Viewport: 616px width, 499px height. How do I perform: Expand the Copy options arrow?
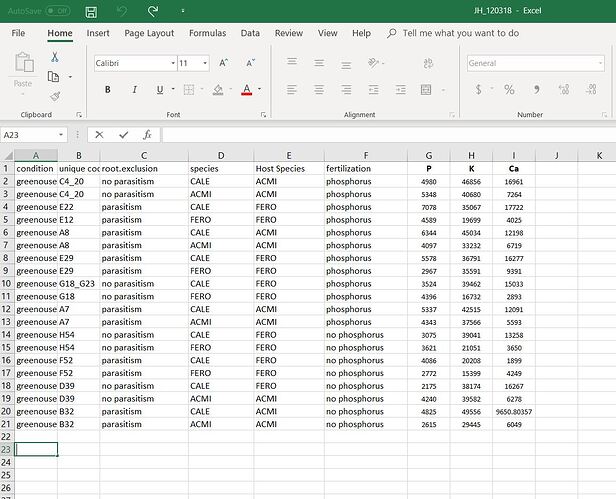(70, 77)
